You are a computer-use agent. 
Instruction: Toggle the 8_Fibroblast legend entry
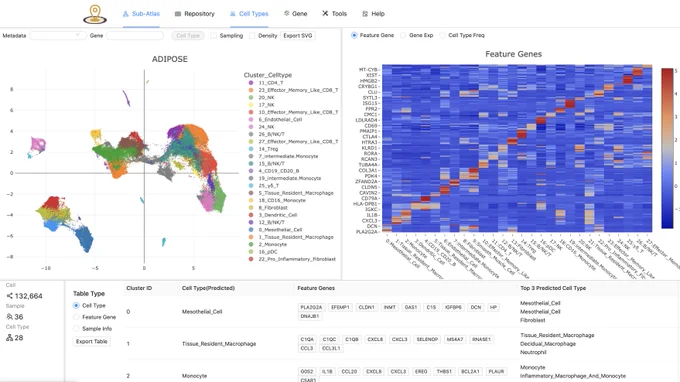(x=268, y=208)
